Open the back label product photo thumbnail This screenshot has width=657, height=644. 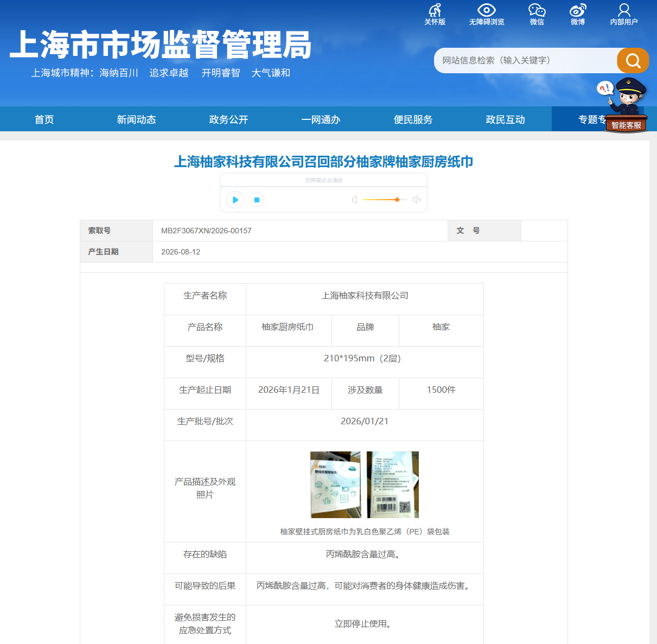pos(393,484)
